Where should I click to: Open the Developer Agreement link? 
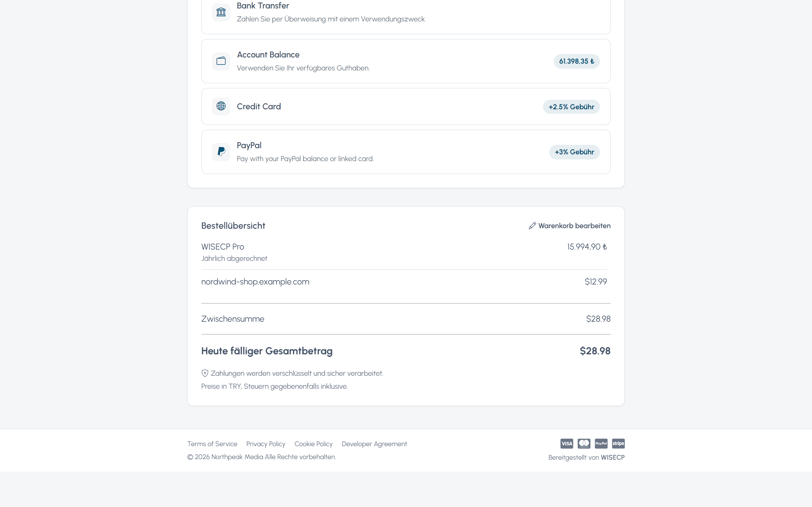coord(374,444)
